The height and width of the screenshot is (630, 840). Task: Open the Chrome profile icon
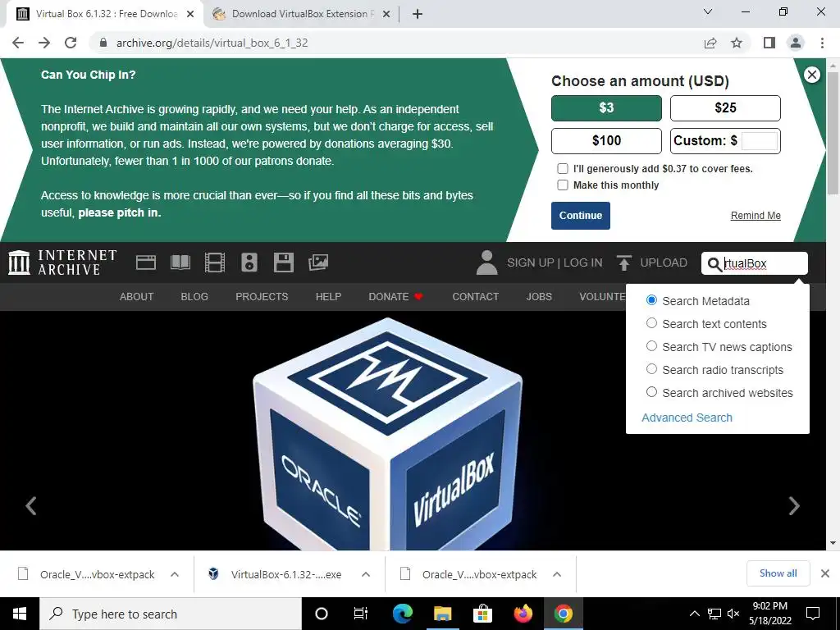coord(796,43)
